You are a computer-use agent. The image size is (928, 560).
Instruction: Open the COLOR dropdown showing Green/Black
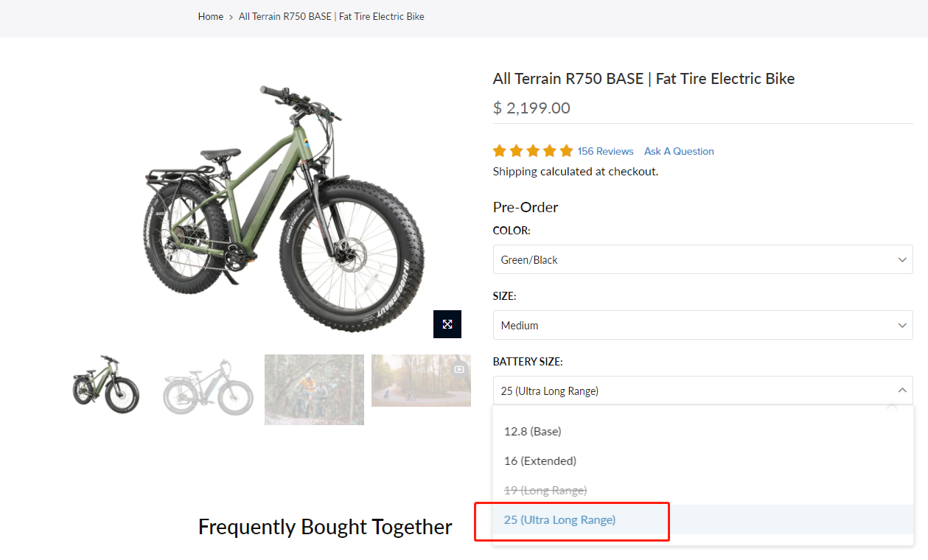point(702,260)
